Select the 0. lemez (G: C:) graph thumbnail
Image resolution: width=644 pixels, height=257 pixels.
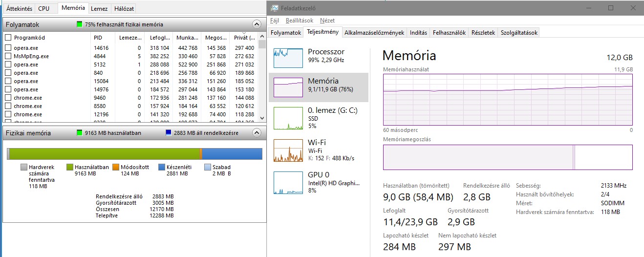click(x=288, y=118)
